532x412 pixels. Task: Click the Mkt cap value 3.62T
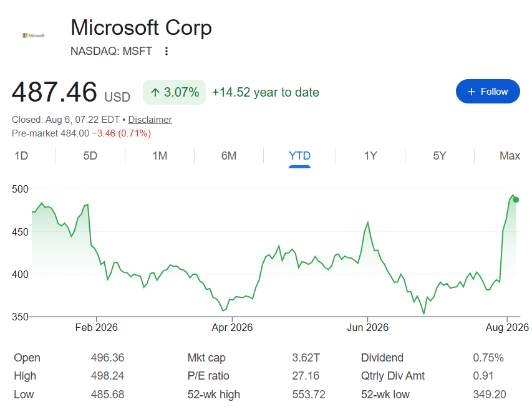pyautogui.click(x=306, y=358)
